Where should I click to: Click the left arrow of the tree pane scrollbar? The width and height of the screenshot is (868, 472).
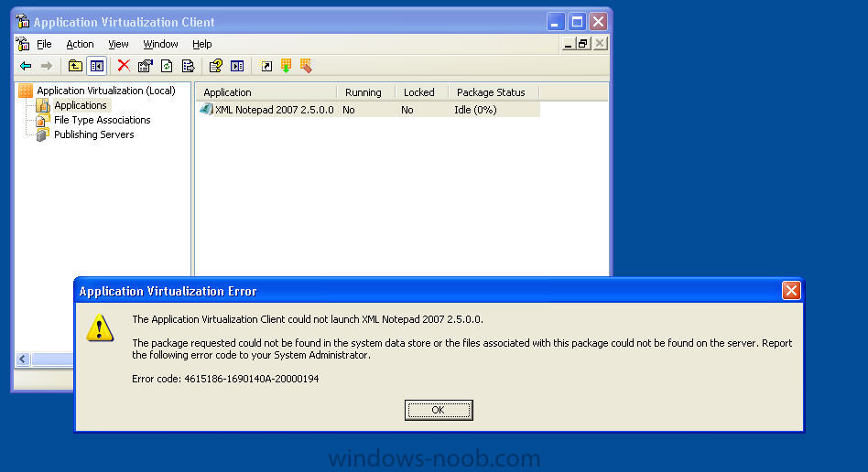pyautogui.click(x=23, y=359)
